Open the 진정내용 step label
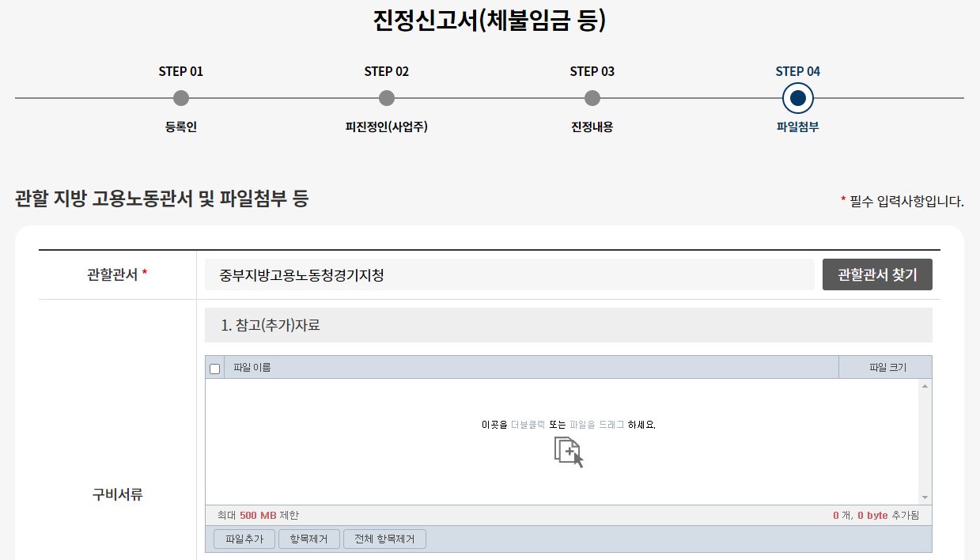Viewport: 980px width, 560px height. pos(592,128)
